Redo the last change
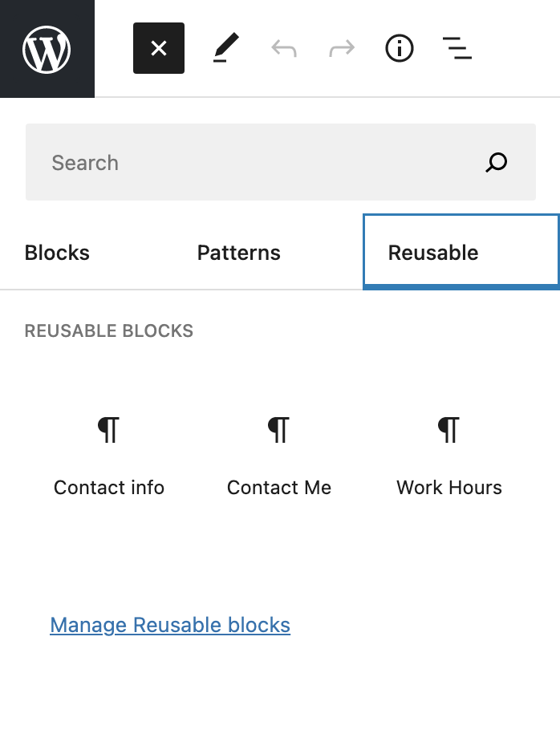 341,48
